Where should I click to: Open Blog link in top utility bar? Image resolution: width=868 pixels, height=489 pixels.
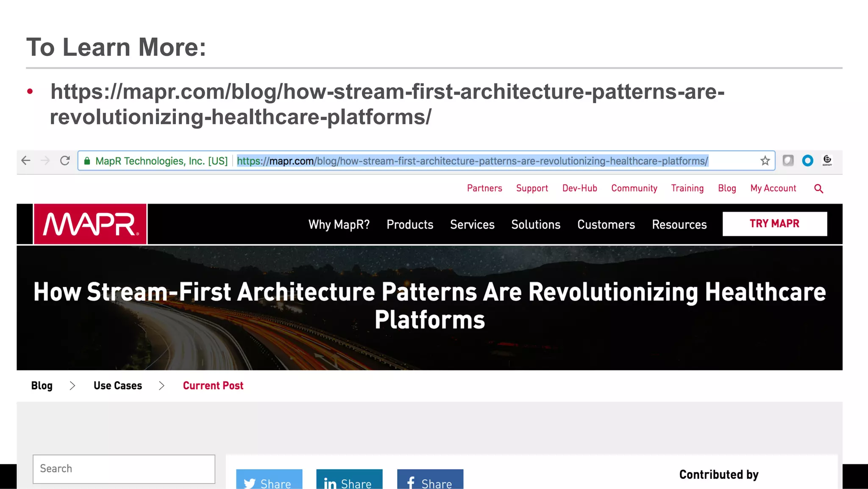[x=727, y=188]
